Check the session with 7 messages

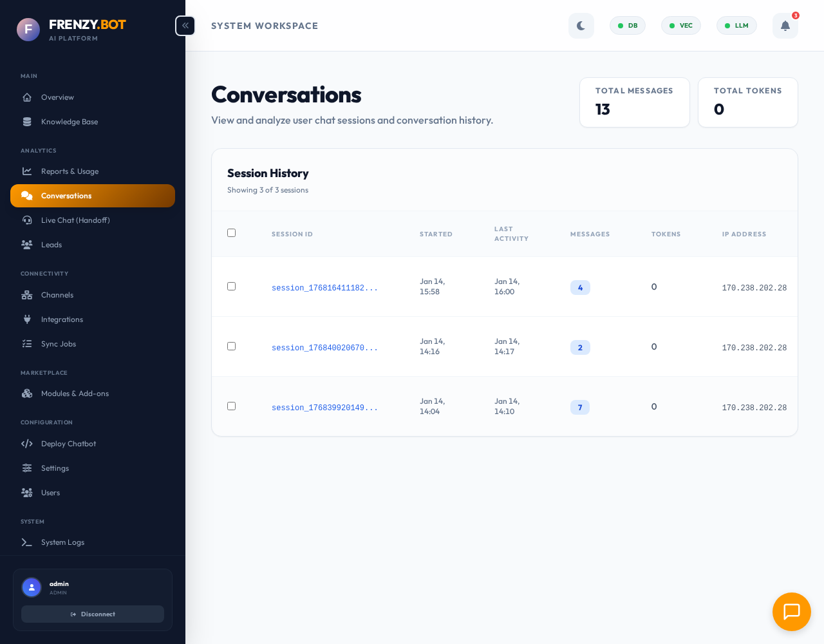[231, 406]
